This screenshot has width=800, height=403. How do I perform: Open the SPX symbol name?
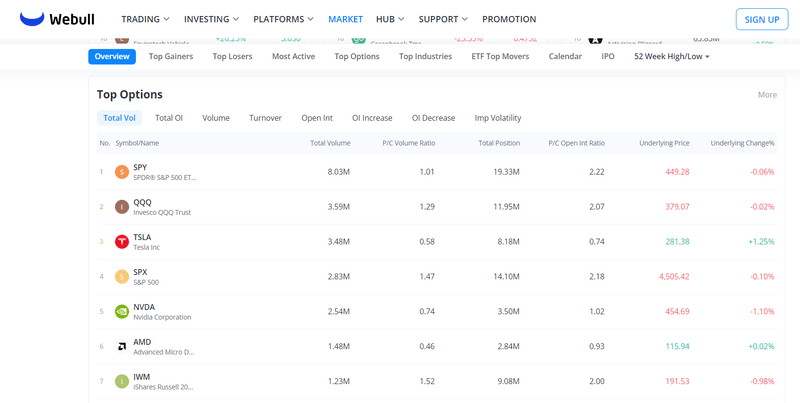point(140,272)
